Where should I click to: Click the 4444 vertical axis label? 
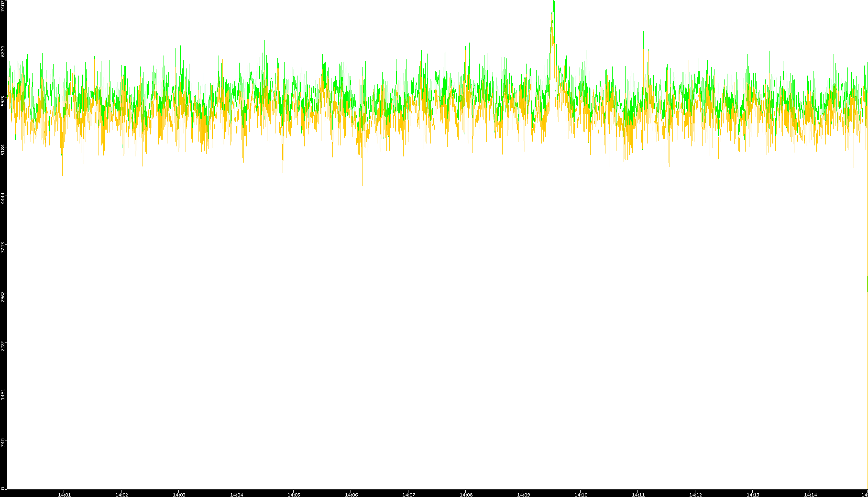tap(3, 199)
